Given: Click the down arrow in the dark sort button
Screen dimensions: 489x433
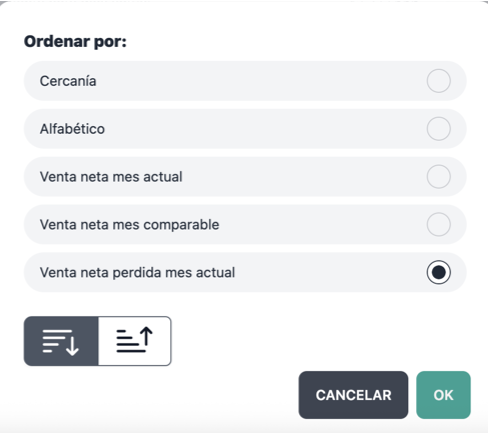Looking at the screenshot, I should tap(72, 345).
